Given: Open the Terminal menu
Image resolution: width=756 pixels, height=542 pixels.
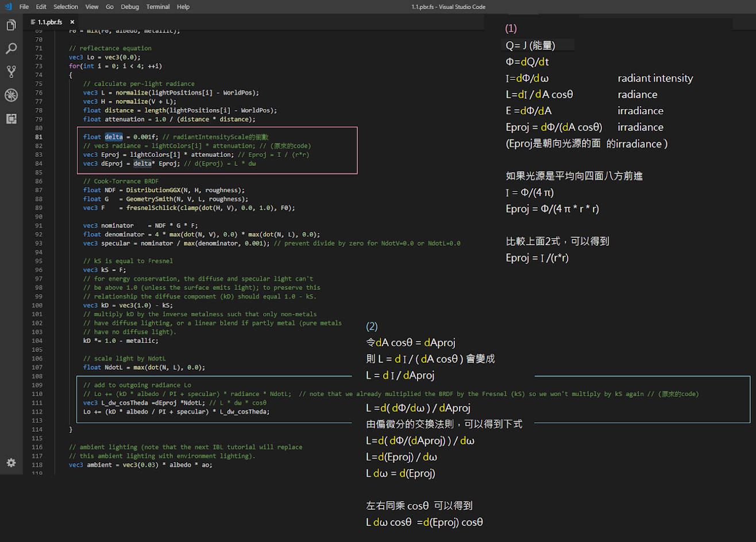Looking at the screenshot, I should [x=157, y=7].
